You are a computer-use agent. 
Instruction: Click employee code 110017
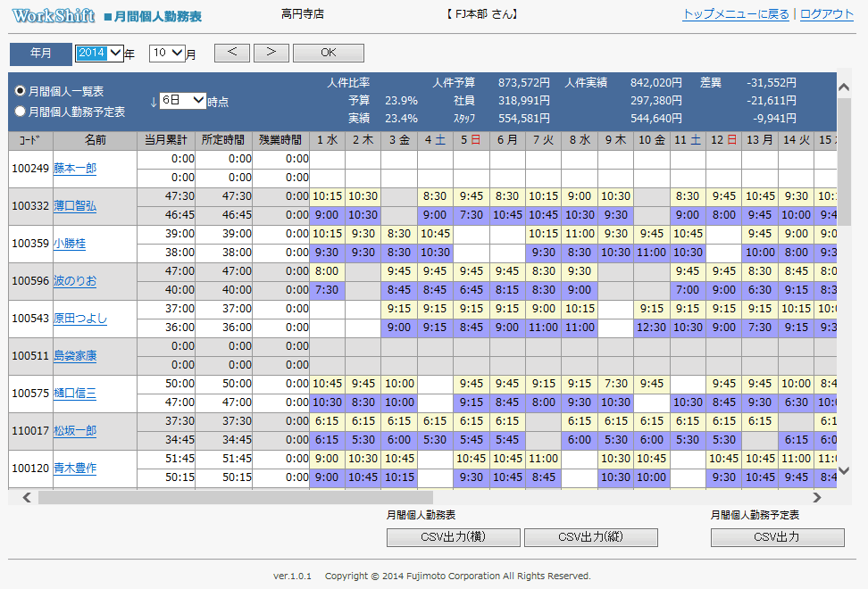tap(30, 431)
